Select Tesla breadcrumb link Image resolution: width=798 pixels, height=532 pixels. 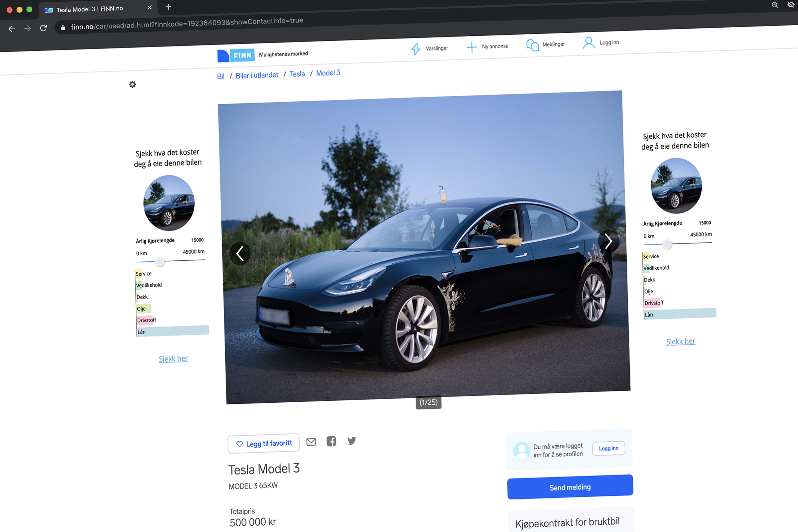click(x=297, y=74)
